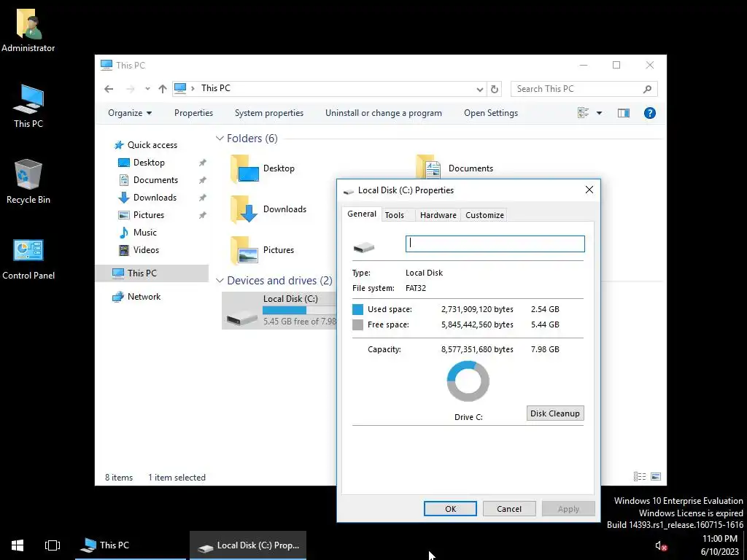Open view options dropdown arrow in toolbar

(599, 113)
